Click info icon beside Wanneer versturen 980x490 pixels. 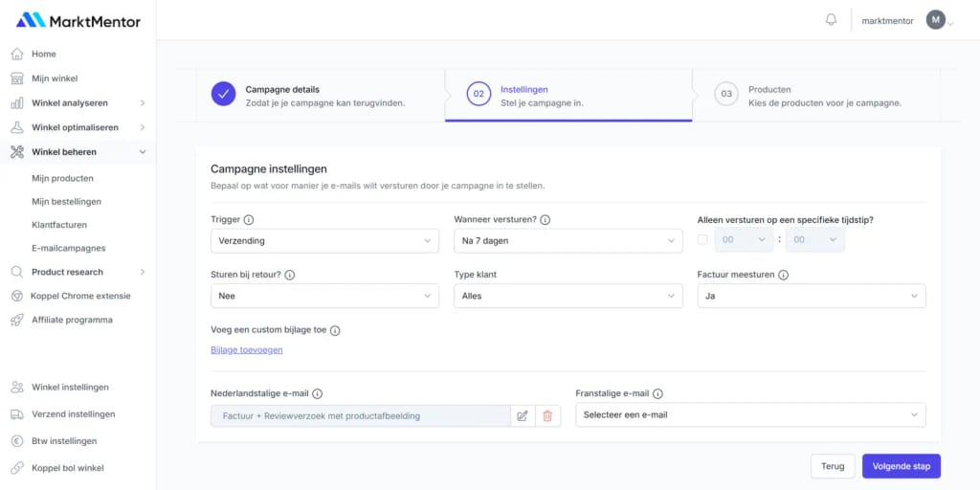coord(546,220)
